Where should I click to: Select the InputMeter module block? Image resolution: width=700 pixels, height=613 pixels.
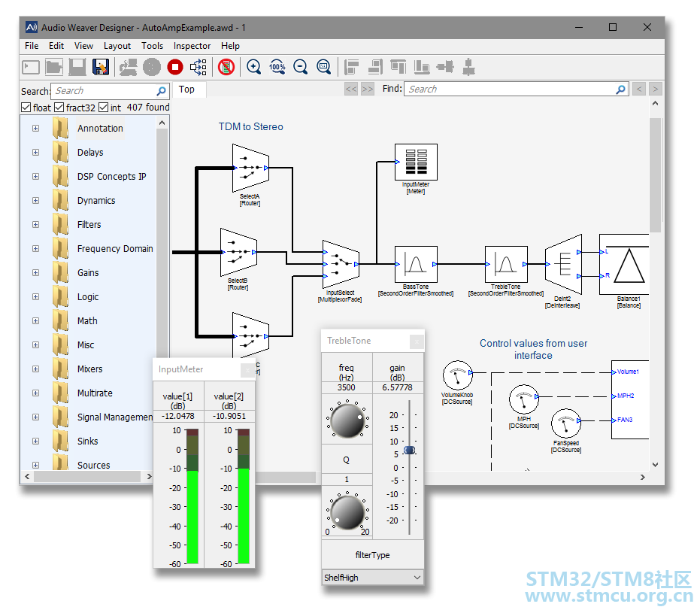click(416, 162)
